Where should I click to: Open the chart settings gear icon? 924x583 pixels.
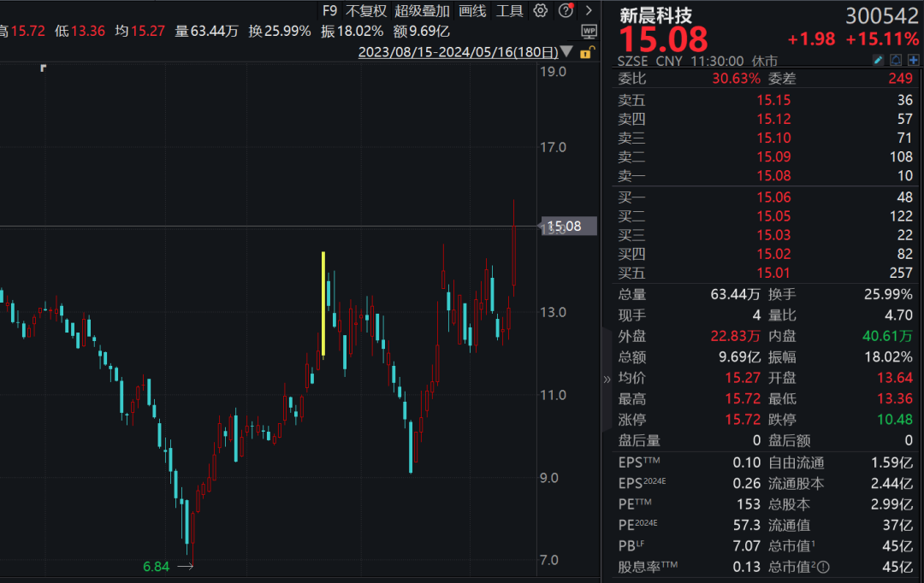540,11
